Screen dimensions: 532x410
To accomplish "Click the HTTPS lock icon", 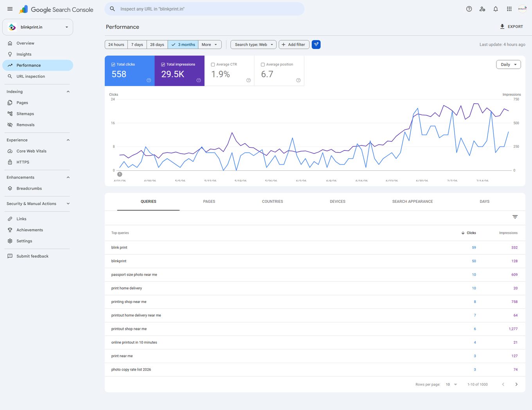I will coord(10,162).
